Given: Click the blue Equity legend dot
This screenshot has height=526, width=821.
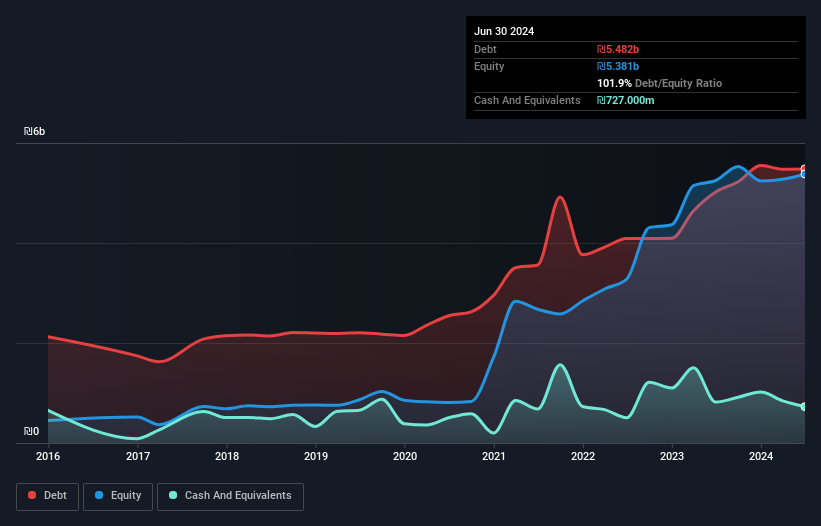Looking at the screenshot, I should click(99, 495).
